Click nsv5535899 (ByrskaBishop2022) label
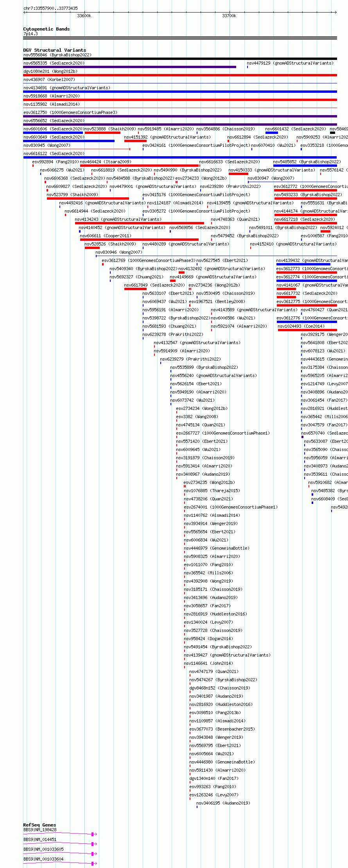The height and width of the screenshot is (868, 348). click(204, 368)
